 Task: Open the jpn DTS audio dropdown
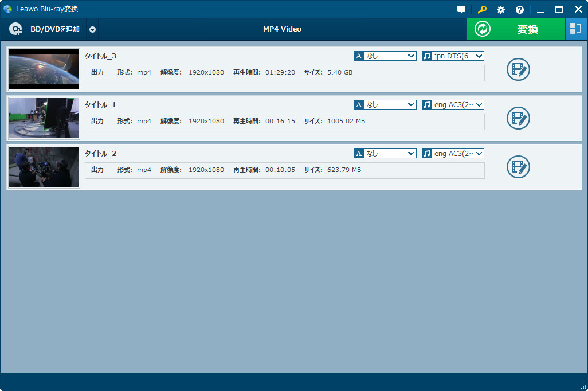479,56
